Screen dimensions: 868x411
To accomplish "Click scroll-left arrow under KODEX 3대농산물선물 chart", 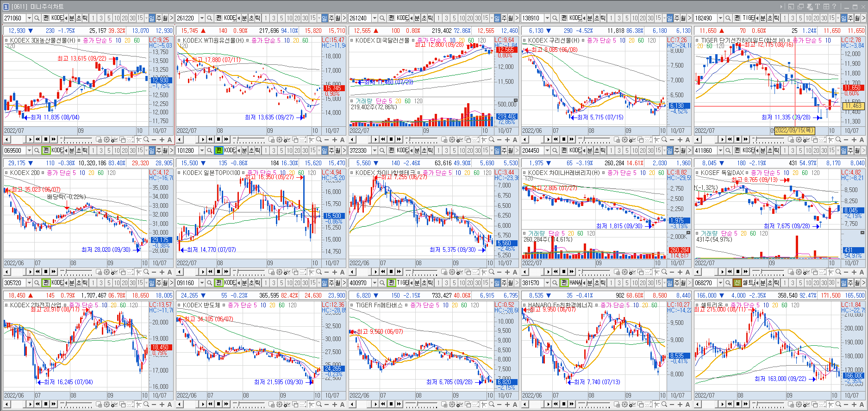I will point(6,139).
